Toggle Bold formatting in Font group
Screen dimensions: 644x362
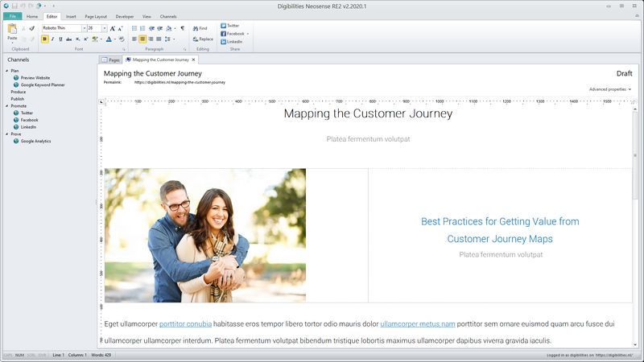[x=44, y=39]
